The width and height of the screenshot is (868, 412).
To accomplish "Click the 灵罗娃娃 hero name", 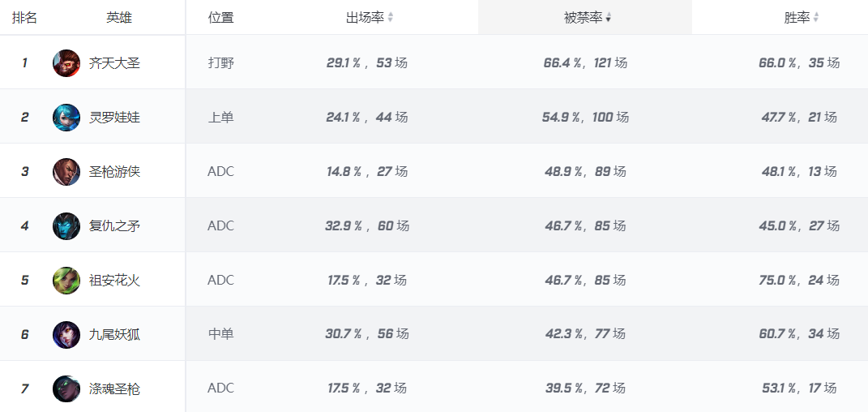I will click(114, 118).
